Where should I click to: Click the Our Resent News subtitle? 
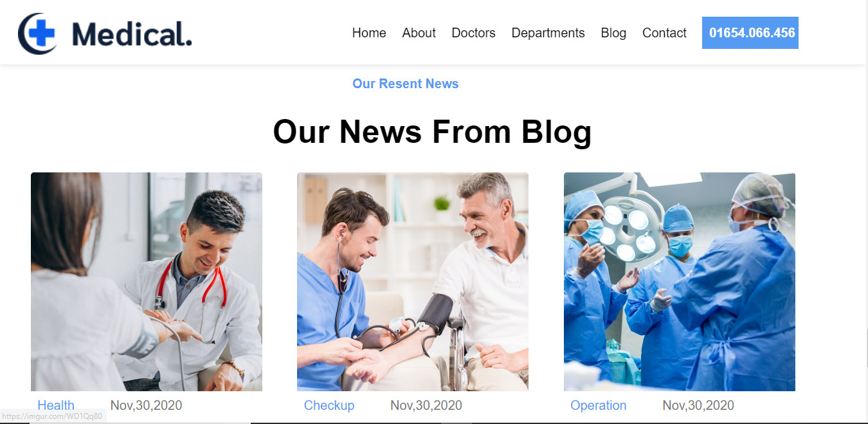(x=405, y=84)
